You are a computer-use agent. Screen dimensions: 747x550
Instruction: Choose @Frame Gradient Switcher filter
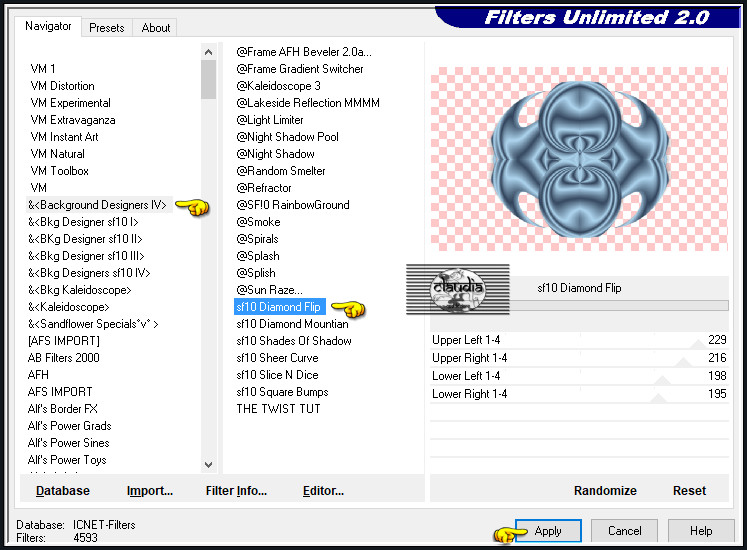[300, 69]
